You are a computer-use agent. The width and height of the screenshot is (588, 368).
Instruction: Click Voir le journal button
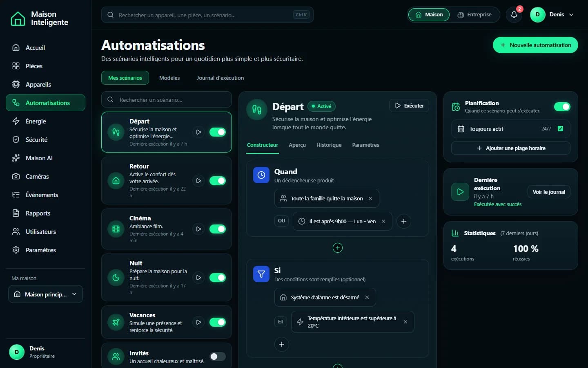[549, 192]
